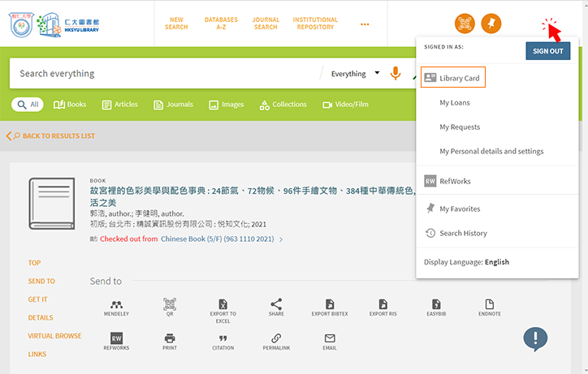The height and width of the screenshot is (374, 588).
Task: Click the Sign Out button
Action: (x=547, y=51)
